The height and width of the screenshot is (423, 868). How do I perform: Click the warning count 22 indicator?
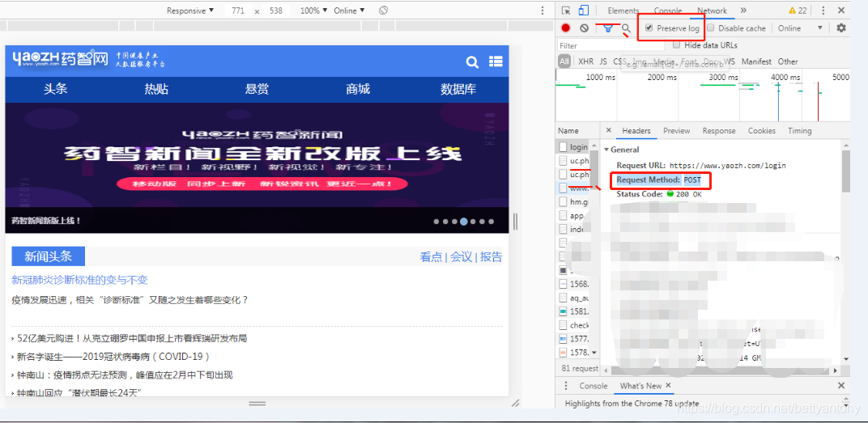[798, 11]
